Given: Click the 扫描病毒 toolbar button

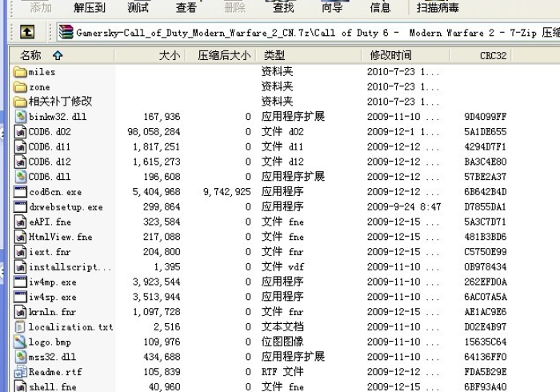Looking at the screenshot, I should 438,7.
